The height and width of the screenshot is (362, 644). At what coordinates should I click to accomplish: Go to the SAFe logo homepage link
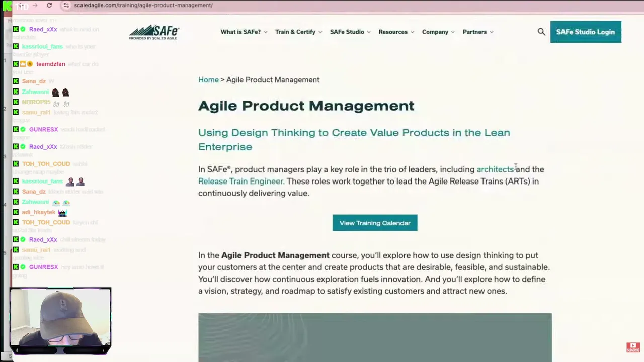(x=154, y=32)
